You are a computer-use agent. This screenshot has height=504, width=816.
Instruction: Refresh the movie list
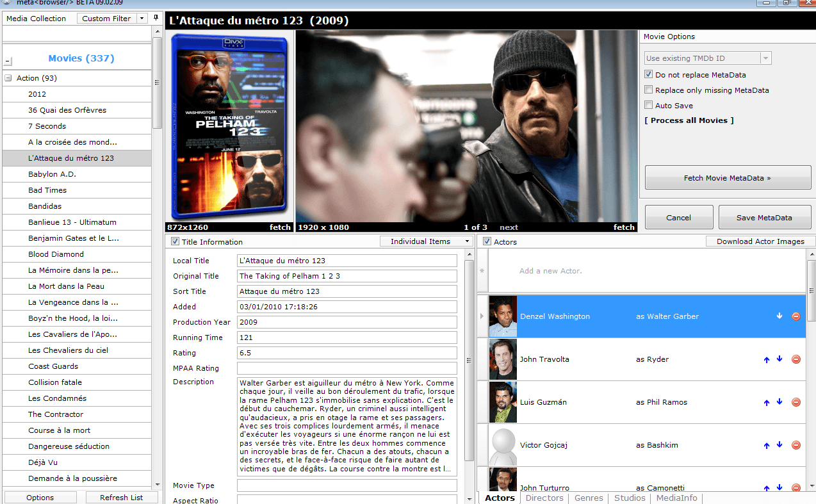[x=122, y=498]
